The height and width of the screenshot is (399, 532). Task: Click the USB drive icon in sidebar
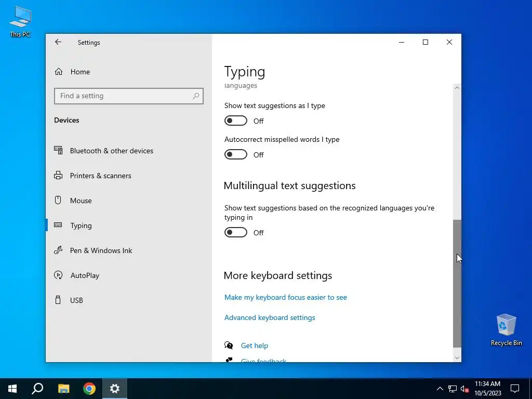[58, 300]
